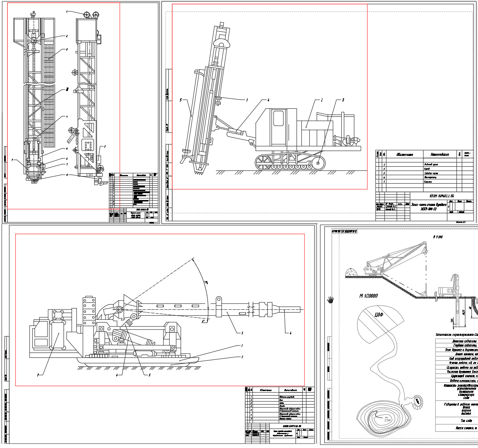This screenshot has height=448, width=478.
Task: Click the "ЦОФ" label on the plan
Action: 379,315
